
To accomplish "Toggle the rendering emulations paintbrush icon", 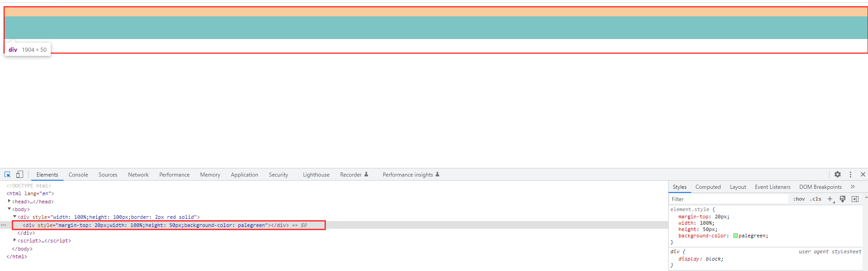I will coord(843,199).
